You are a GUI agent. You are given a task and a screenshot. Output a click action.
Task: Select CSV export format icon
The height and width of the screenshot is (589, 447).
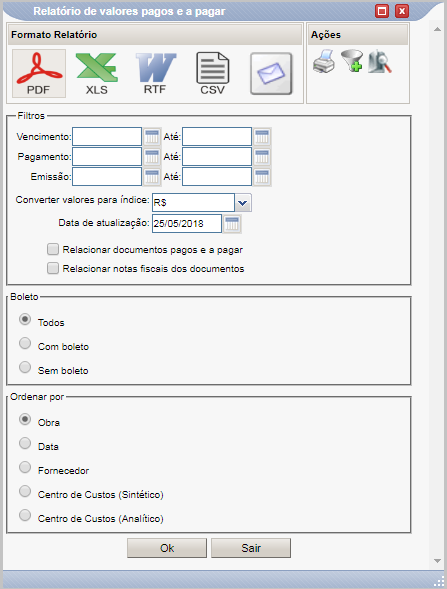(x=213, y=74)
